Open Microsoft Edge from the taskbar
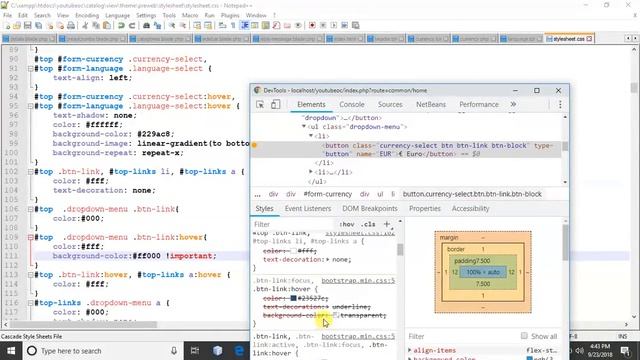The image size is (640, 360). pyautogui.click(x=239, y=351)
